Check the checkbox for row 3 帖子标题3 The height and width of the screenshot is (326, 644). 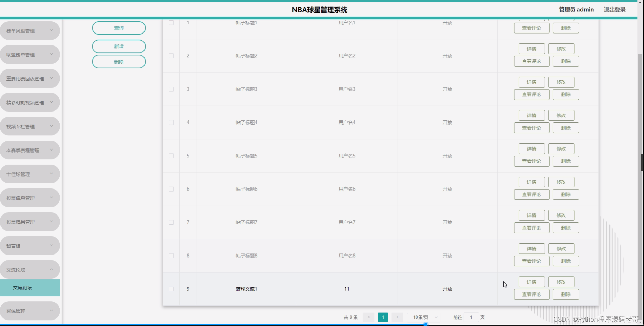171,89
